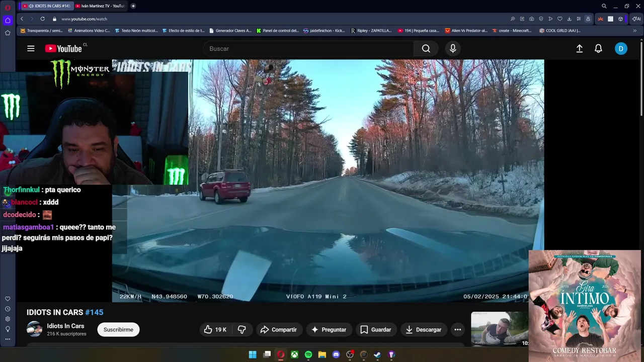Screen dimensions: 644x362
Task: Open sidebar lightbulb icon
Action: click(8, 329)
